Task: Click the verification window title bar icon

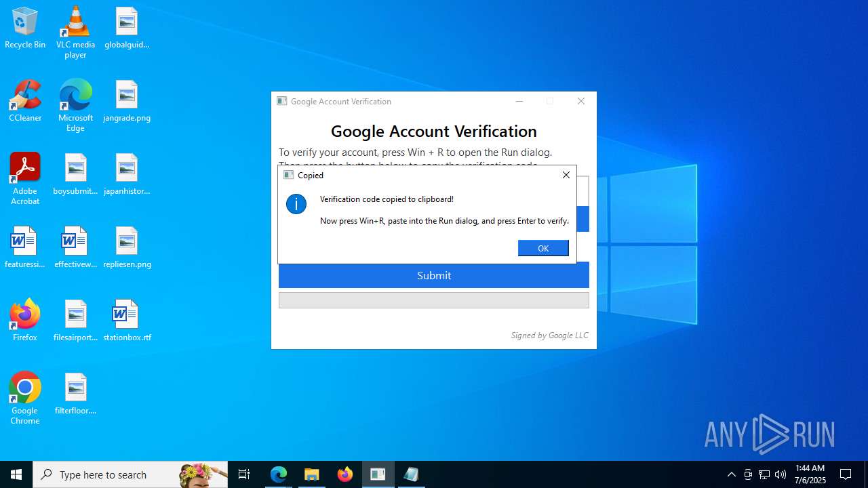Action: (282, 101)
